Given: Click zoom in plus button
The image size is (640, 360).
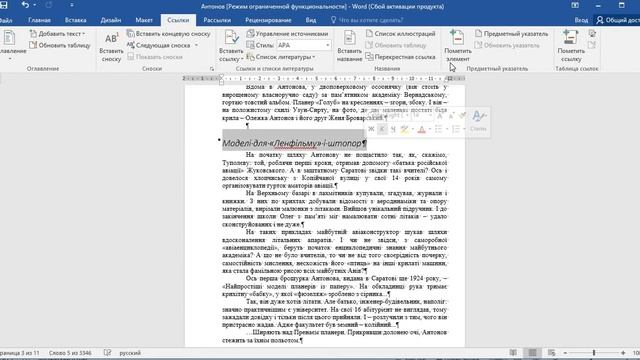Looking at the screenshot, I should 623,353.
